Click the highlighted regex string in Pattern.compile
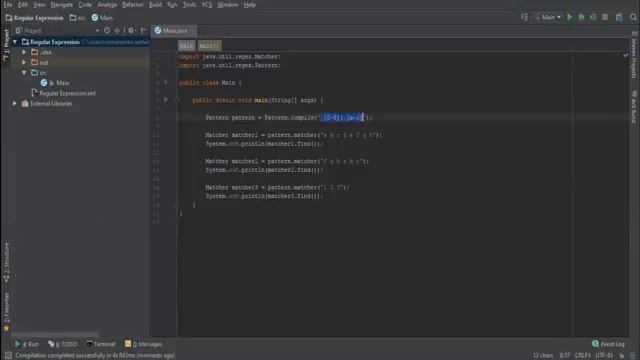Image resolution: width=640 pixels, height=360 pixels. coord(341,118)
